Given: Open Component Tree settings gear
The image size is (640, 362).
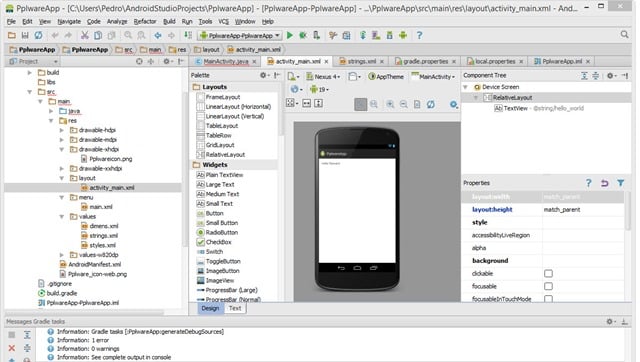Looking at the screenshot, I should (611, 76).
